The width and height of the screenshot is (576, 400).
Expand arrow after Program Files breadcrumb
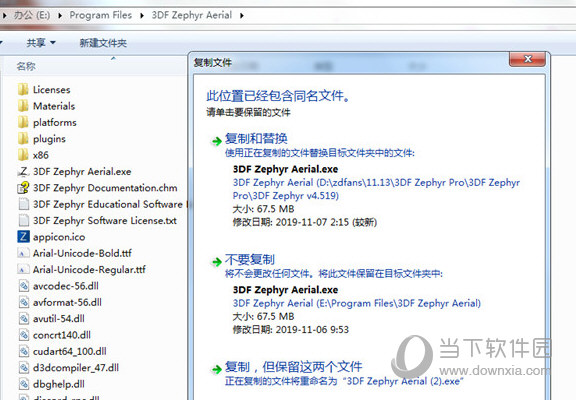point(142,15)
